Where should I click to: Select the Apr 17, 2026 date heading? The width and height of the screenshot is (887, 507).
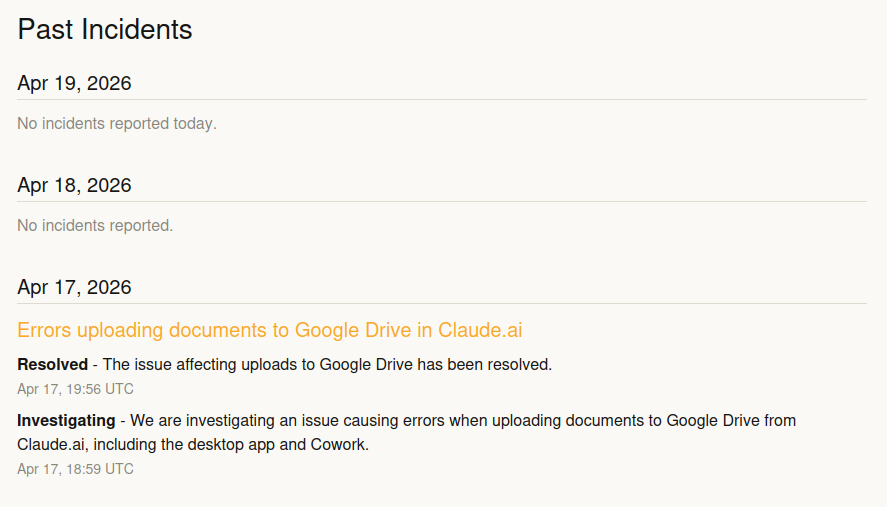pyautogui.click(x=75, y=287)
